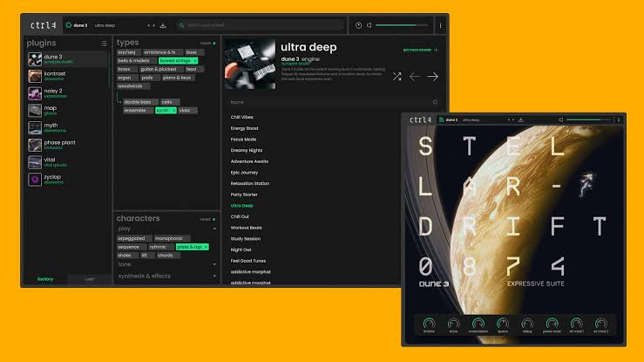
Task: Select the phase plant plugin row
Action: coord(67,145)
